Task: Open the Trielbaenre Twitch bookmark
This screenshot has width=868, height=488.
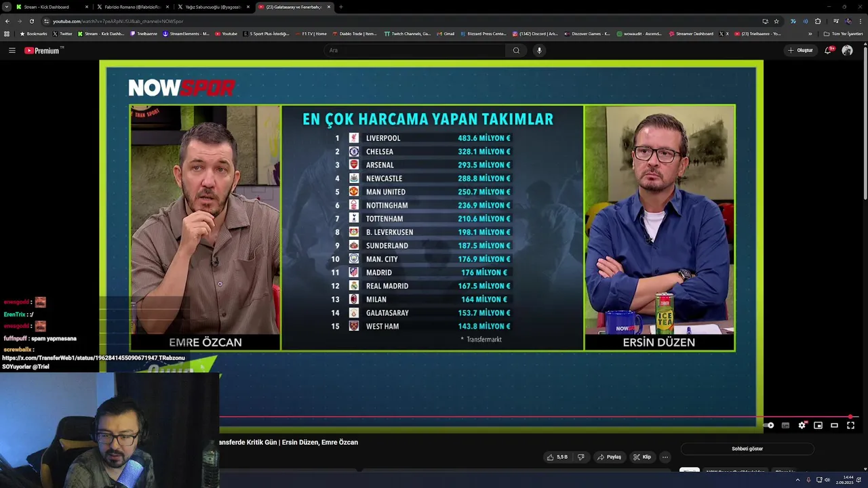Action: (143, 33)
